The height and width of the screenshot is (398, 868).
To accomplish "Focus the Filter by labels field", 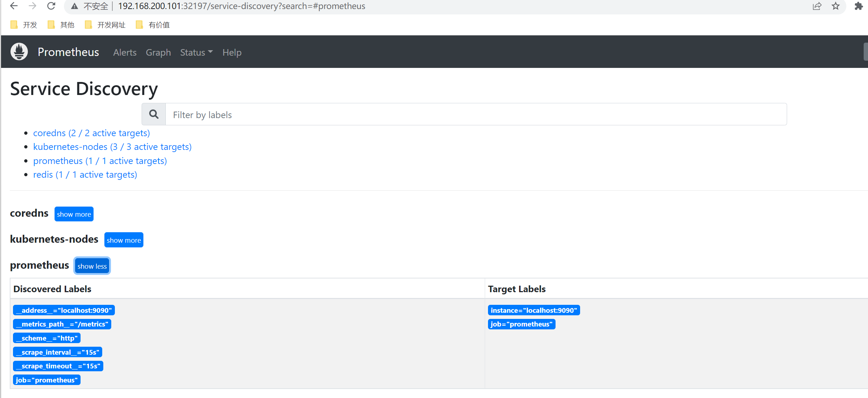I will [x=476, y=114].
